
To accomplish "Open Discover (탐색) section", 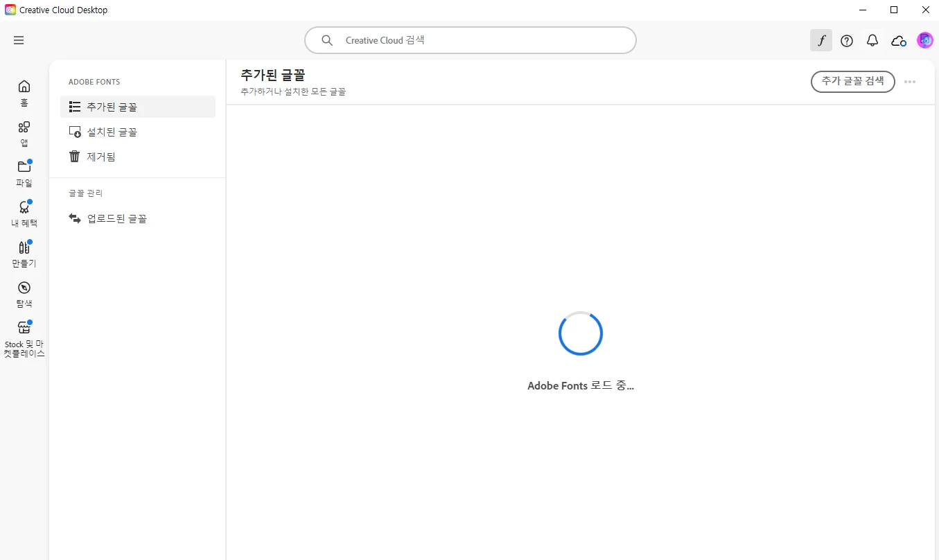I will pos(24,295).
